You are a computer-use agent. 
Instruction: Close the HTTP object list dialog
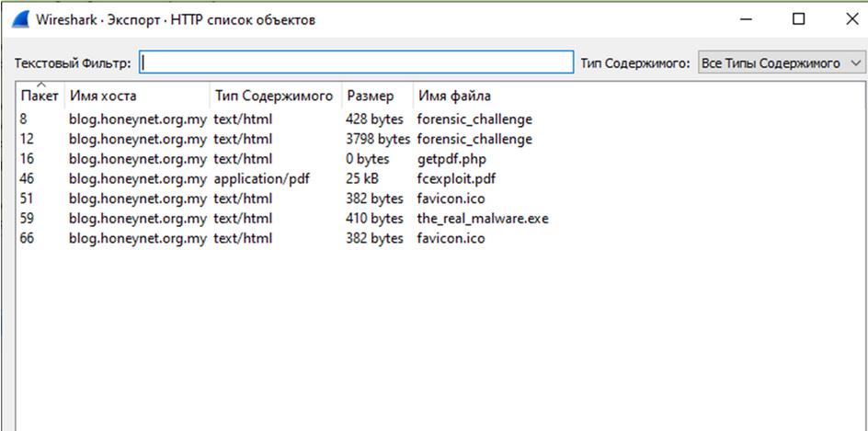(852, 19)
